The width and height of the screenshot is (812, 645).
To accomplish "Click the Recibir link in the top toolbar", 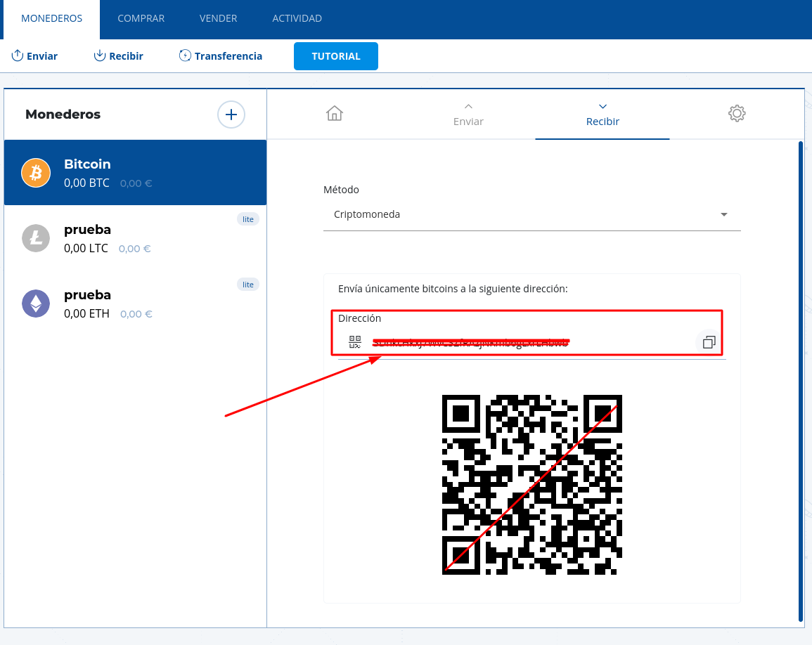I will (x=119, y=56).
